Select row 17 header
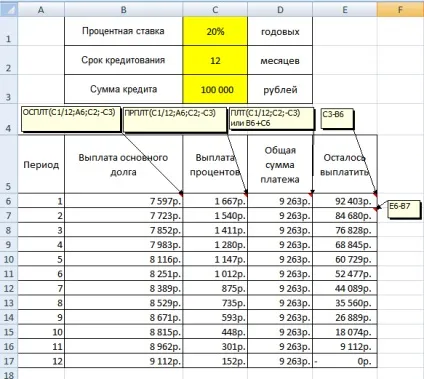 point(9,361)
